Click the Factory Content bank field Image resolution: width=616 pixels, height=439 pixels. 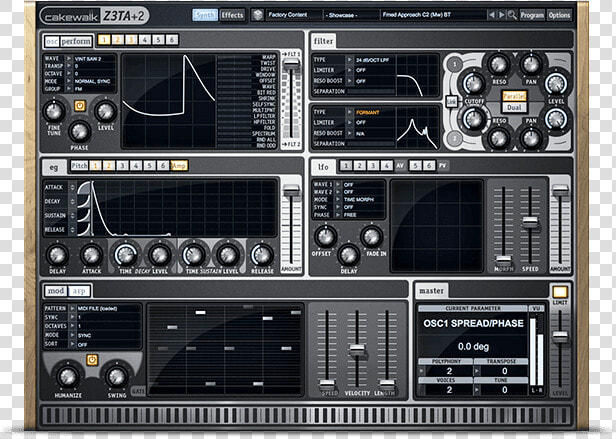point(293,15)
